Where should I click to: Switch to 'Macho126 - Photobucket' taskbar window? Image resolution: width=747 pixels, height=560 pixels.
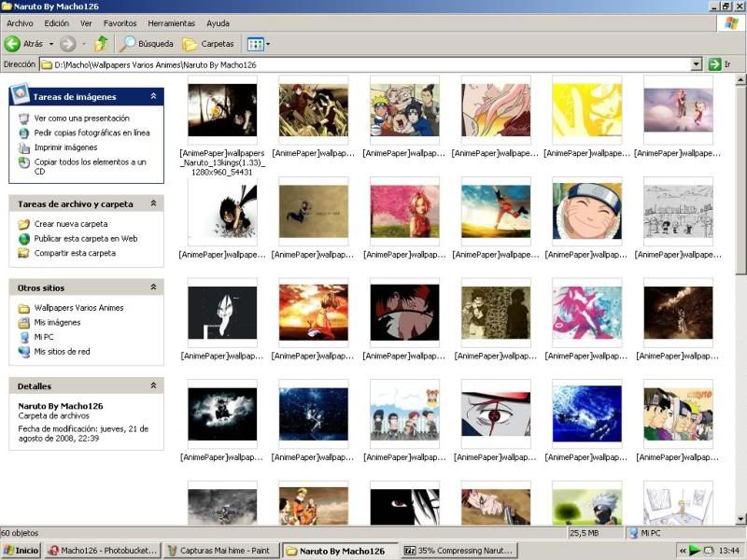coord(104,551)
